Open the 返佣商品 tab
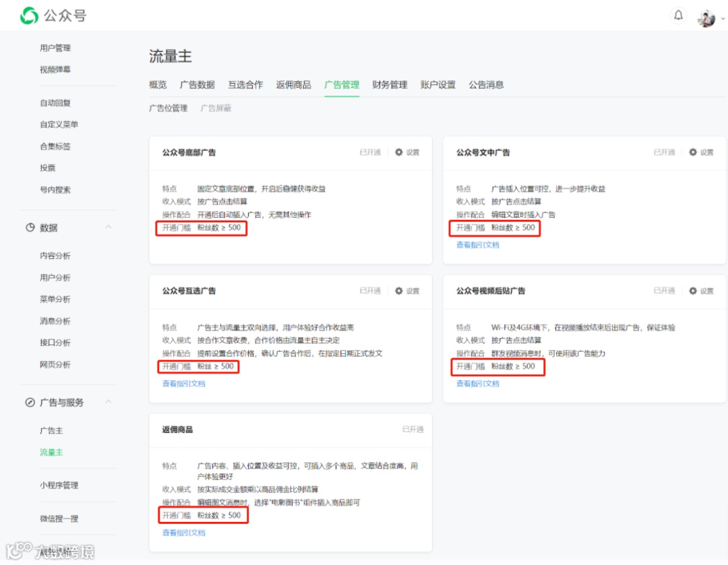 [x=293, y=84]
